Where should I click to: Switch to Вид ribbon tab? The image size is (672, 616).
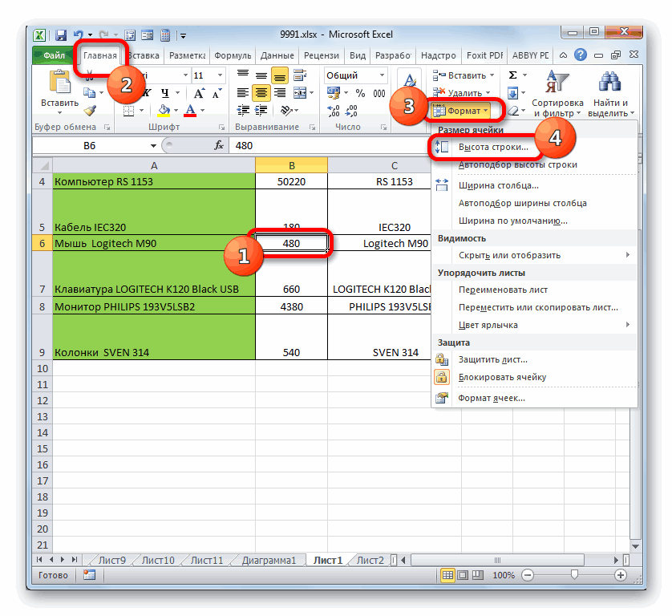coord(358,55)
